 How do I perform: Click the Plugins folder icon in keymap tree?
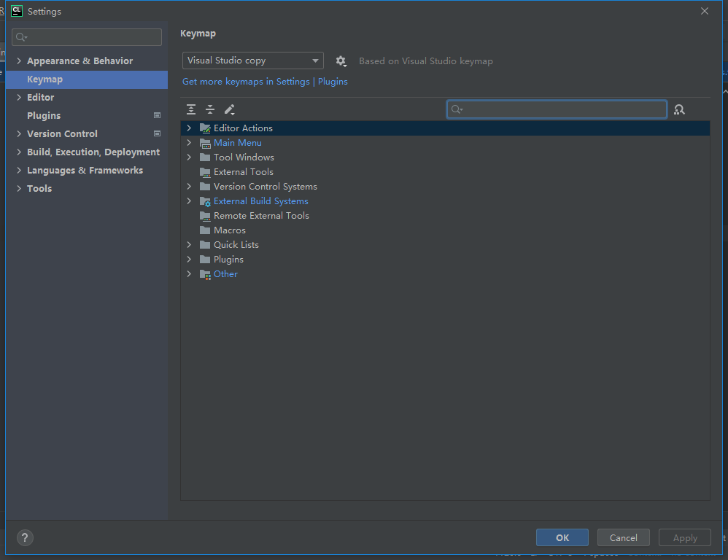pos(205,260)
